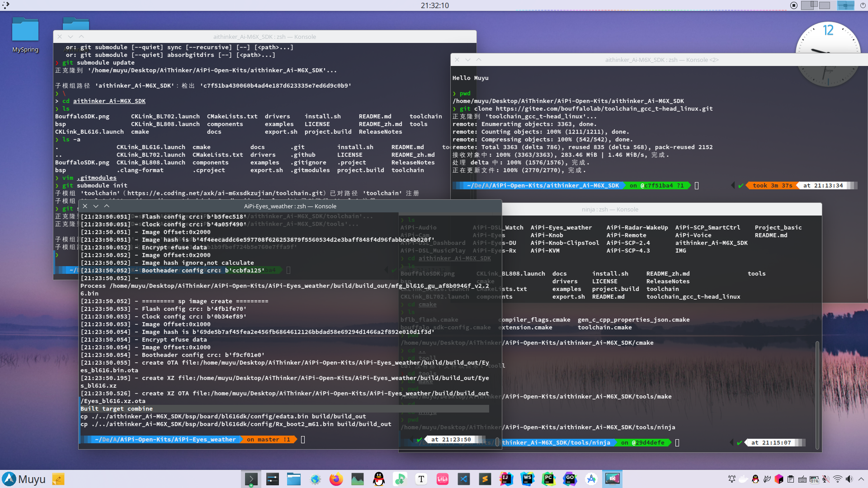The height and width of the screenshot is (488, 868).
Task: Launch Visual Studio Code from taskbar
Action: pyautogui.click(x=464, y=479)
